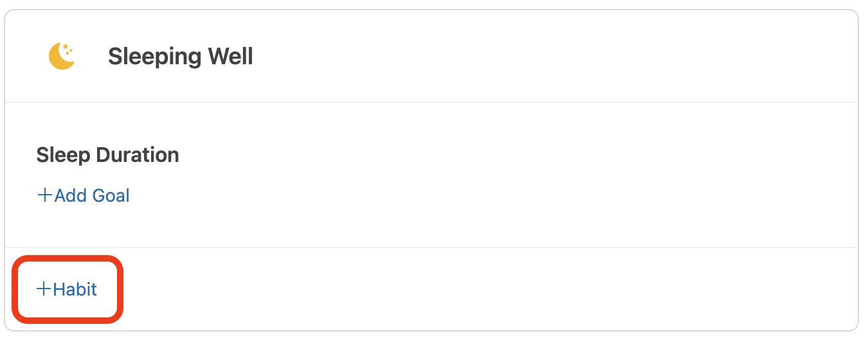Click the Sleeping Well title
Viewport: 868px width, 338px height.
point(181,57)
